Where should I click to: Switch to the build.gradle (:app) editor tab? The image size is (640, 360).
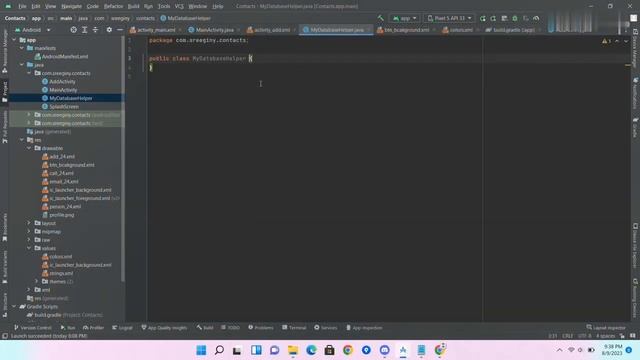[x=513, y=30]
